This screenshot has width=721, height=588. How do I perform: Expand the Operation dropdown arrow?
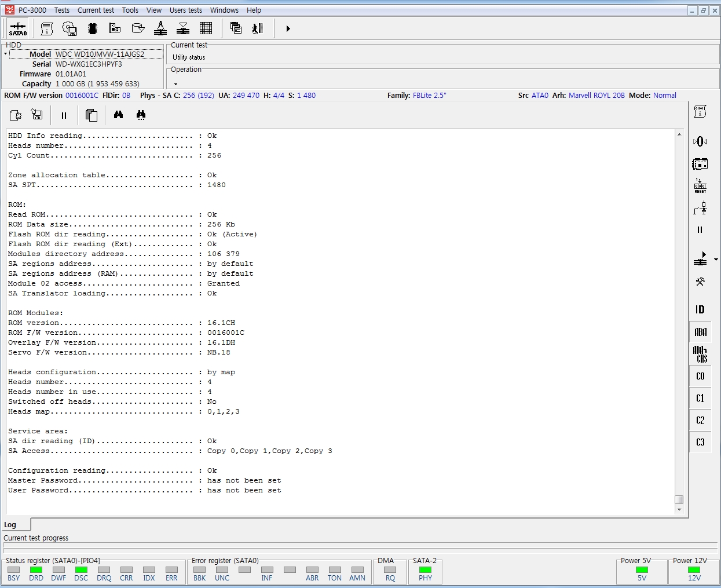pyautogui.click(x=175, y=84)
